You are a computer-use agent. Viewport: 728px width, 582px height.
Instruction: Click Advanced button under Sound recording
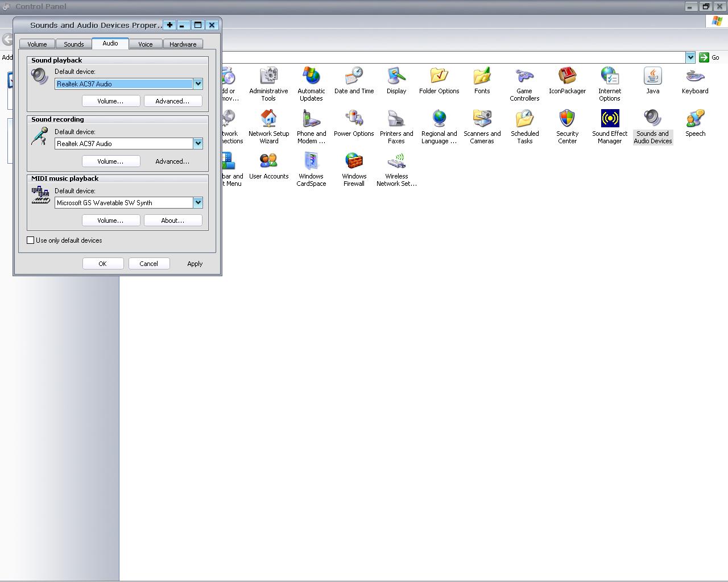coord(173,161)
